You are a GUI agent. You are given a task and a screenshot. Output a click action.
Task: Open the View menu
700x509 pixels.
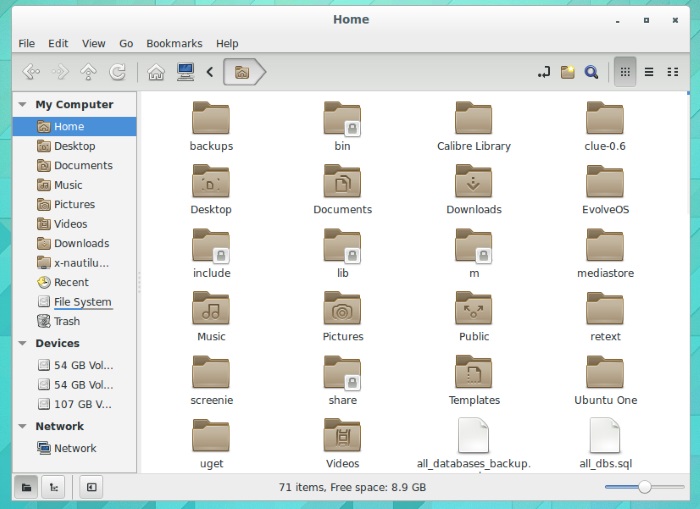coord(93,44)
